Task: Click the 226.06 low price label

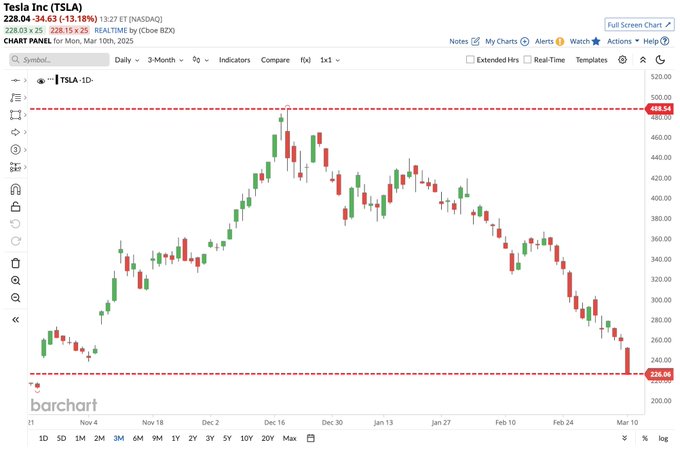Action: tap(660, 374)
